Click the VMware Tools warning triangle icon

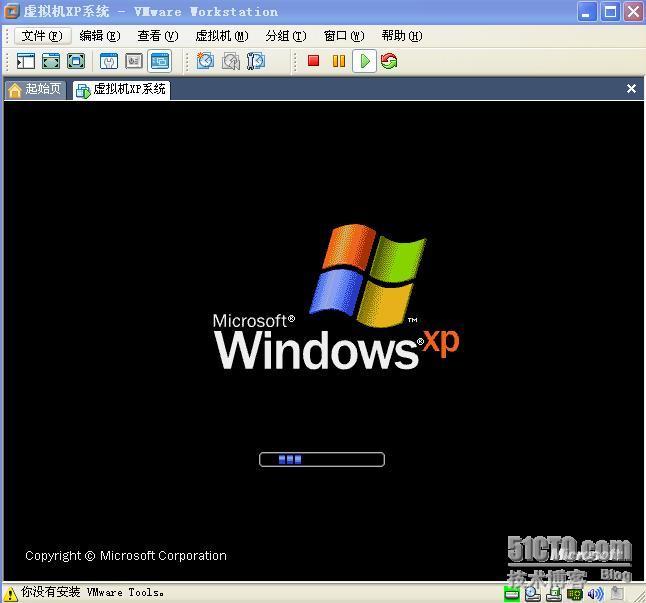click(10, 594)
